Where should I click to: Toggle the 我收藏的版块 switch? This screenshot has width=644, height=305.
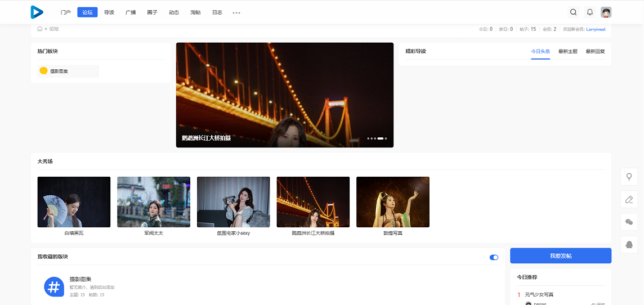point(494,257)
